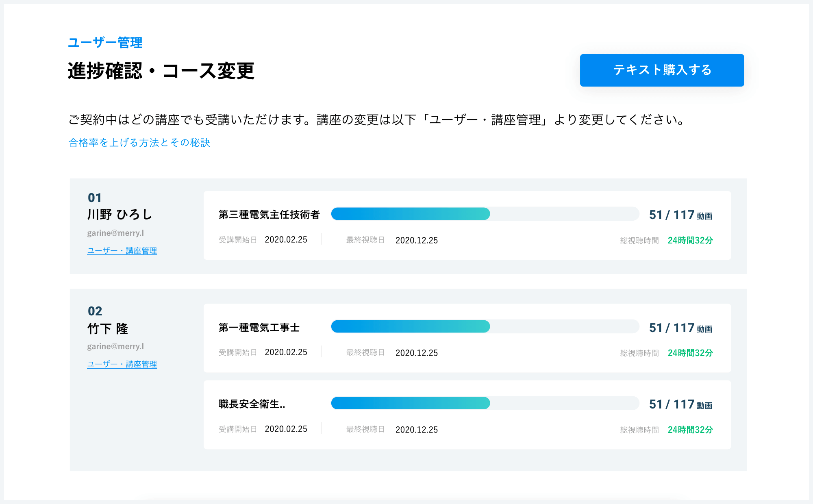Click 総視聴時間 label in 職長安全衛生.. card
The height and width of the screenshot is (504, 813).
639,430
